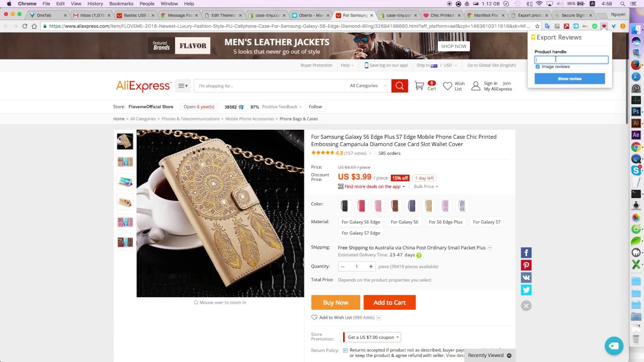Share product on Twitter icon

coord(526,290)
